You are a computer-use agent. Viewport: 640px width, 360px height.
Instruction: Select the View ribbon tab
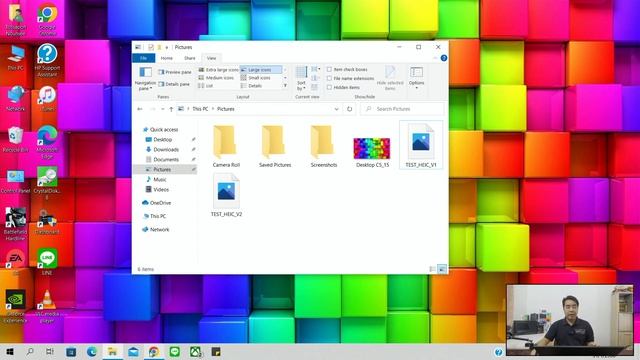tap(211, 58)
